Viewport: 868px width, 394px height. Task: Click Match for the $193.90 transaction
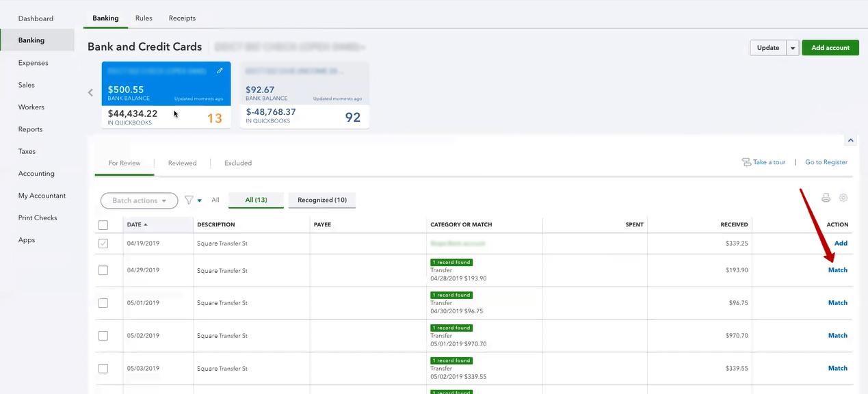coord(838,270)
